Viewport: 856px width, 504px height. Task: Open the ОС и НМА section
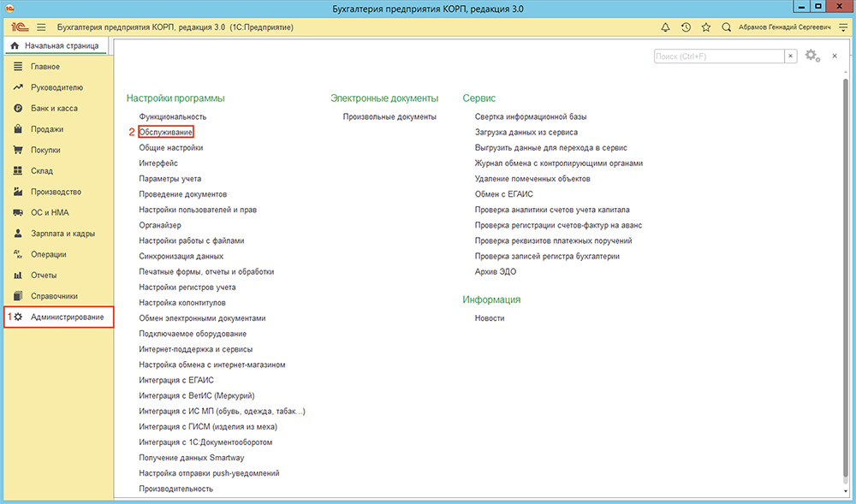pos(58,213)
